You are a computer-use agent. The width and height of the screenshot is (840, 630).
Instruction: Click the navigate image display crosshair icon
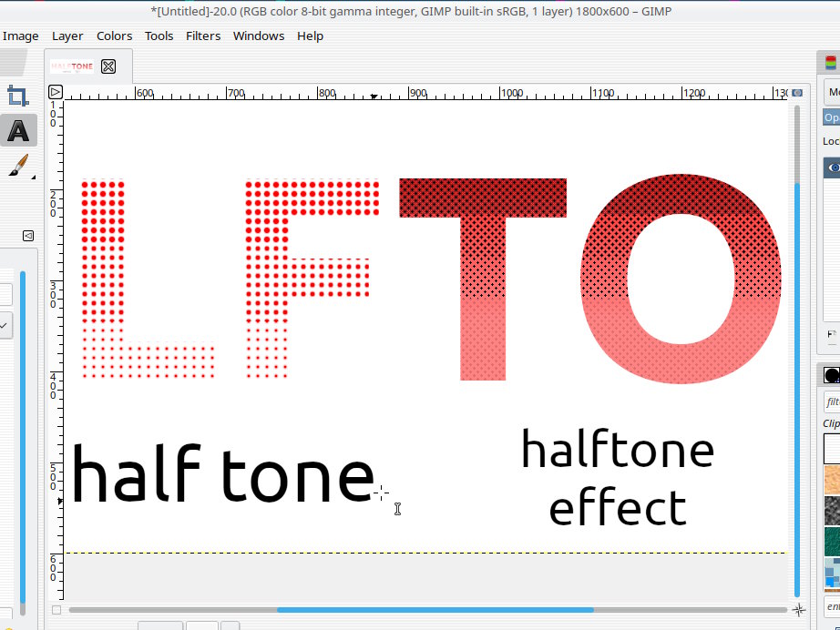tap(798, 610)
